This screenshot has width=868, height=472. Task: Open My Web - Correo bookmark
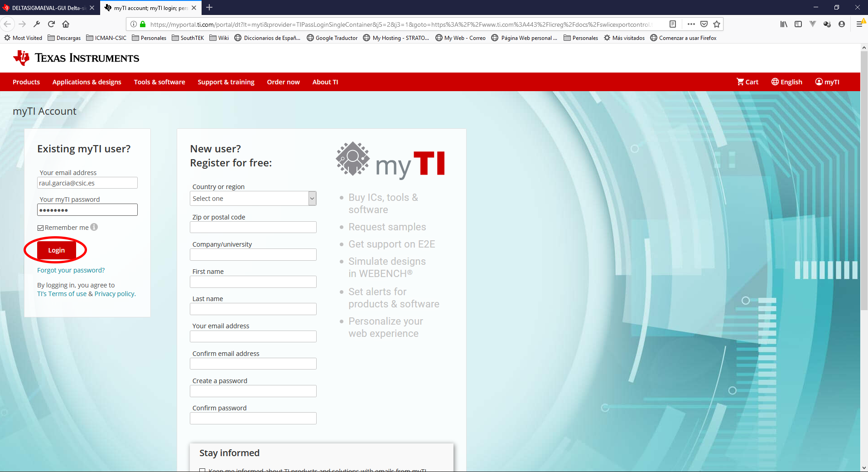tap(460, 38)
